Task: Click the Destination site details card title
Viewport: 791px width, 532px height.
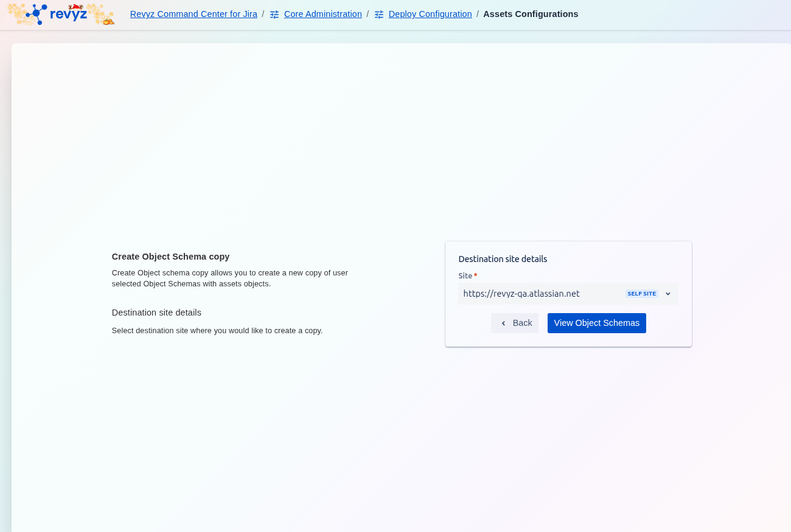Action: [503, 259]
